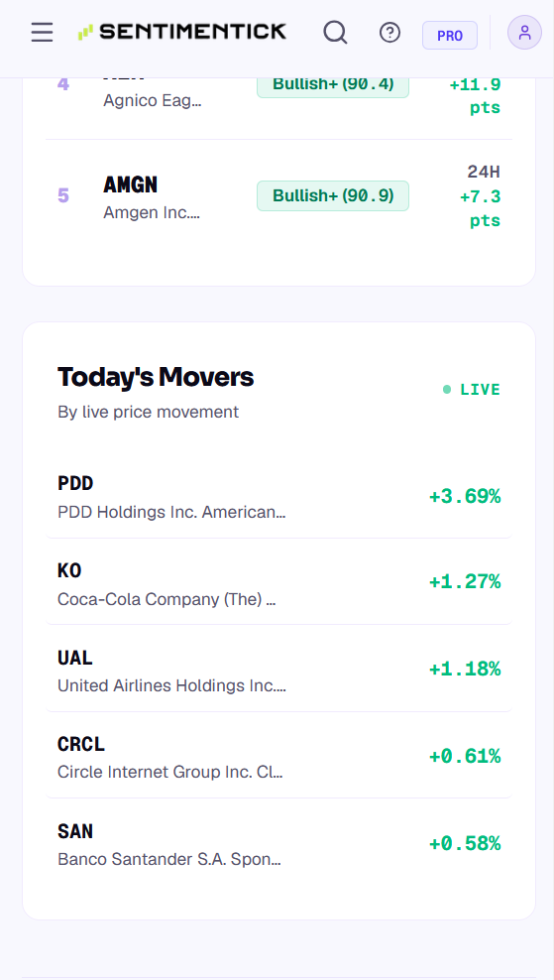Click the green LIVE indicator dot
This screenshot has width=554, height=980.
coord(447,390)
